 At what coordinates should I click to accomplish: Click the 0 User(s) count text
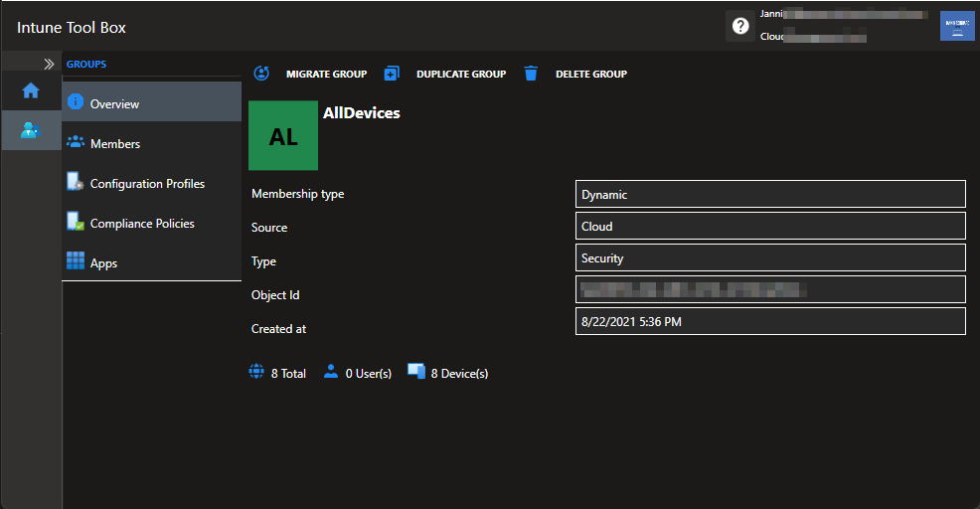click(369, 374)
